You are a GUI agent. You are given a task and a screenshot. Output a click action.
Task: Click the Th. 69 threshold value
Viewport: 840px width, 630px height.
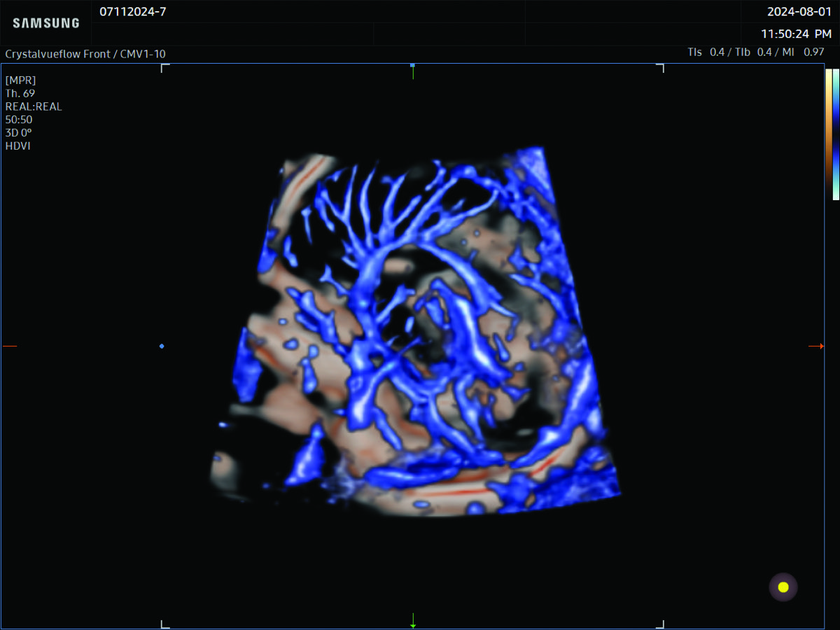pos(20,93)
